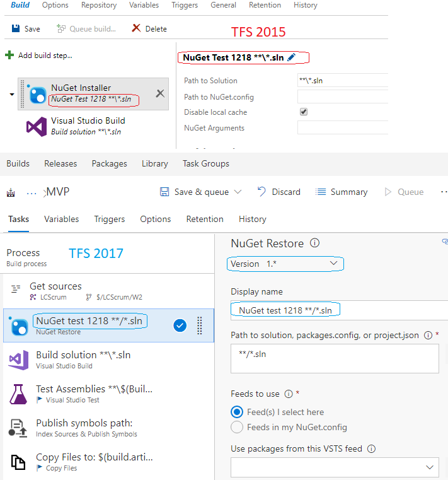
Task: Click the Queue build icon
Action: [61, 29]
